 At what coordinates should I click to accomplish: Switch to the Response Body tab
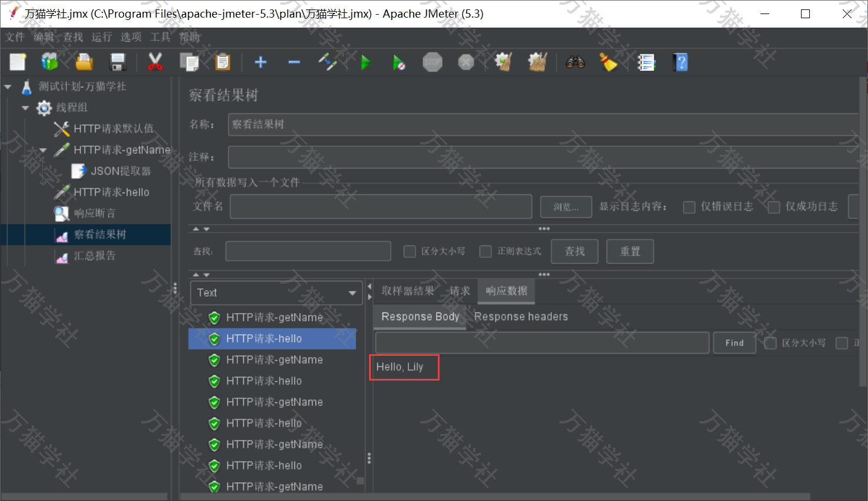coord(420,317)
